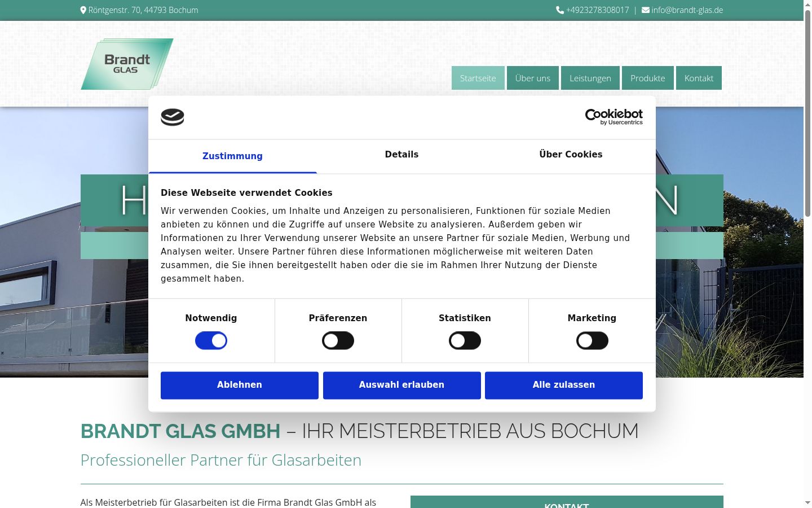Enable the Statistiken cookie switch
812x508 pixels.
pos(465,341)
